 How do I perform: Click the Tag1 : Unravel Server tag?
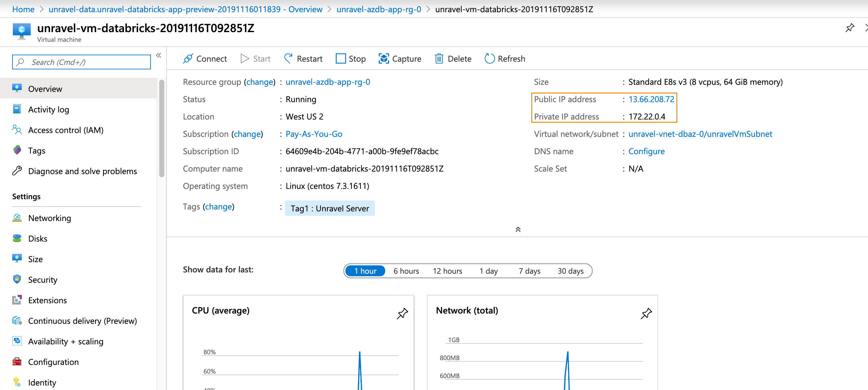coord(330,208)
